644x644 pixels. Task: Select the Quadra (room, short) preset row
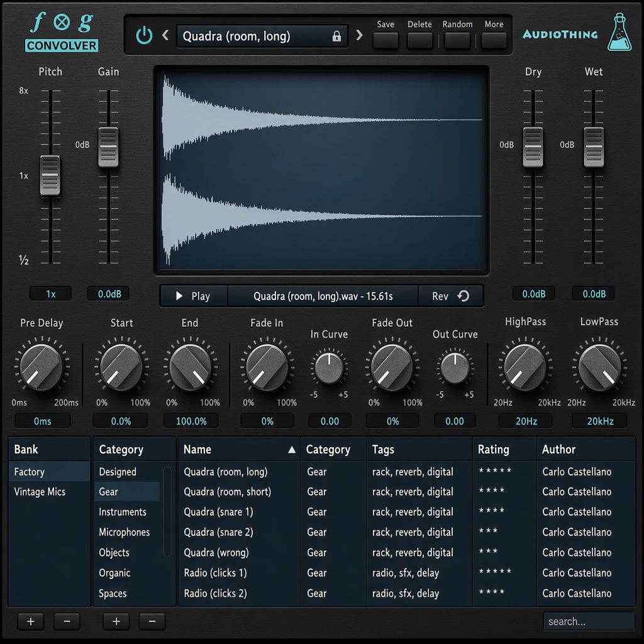(x=407, y=492)
